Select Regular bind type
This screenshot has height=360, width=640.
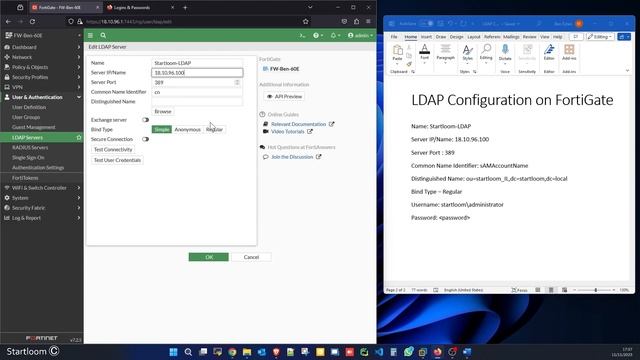(x=214, y=129)
